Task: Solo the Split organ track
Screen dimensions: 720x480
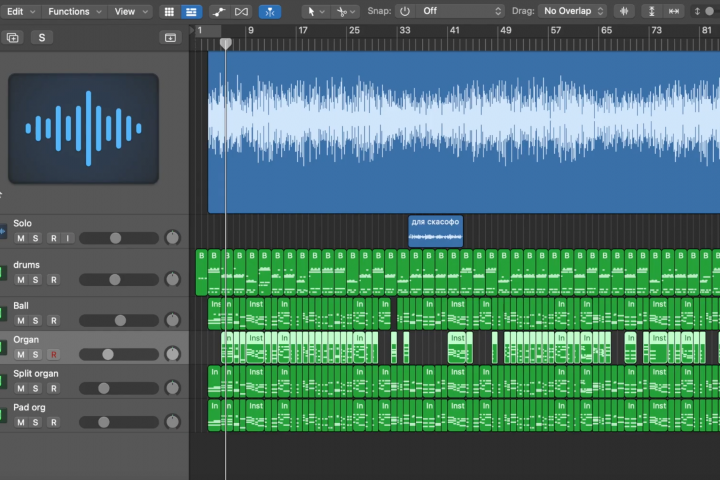Action: click(35, 389)
